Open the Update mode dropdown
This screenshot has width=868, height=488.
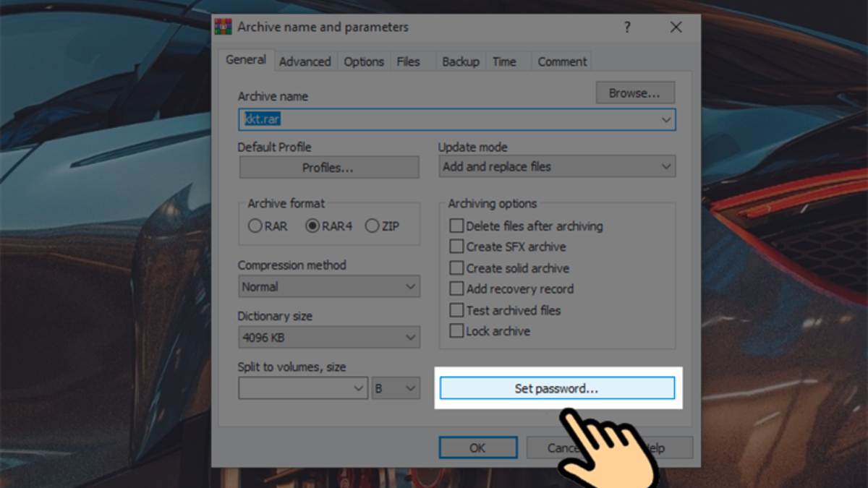(x=666, y=167)
